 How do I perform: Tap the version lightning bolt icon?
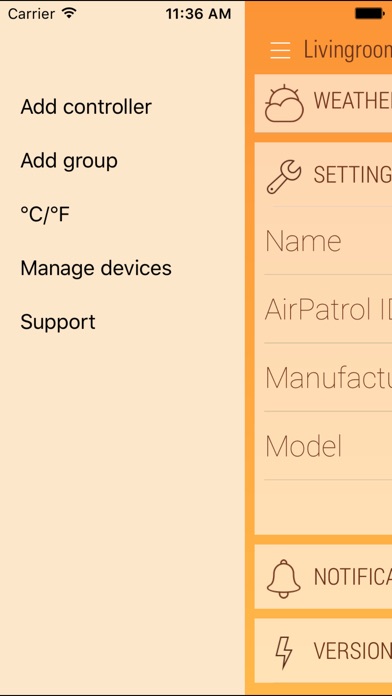284,652
